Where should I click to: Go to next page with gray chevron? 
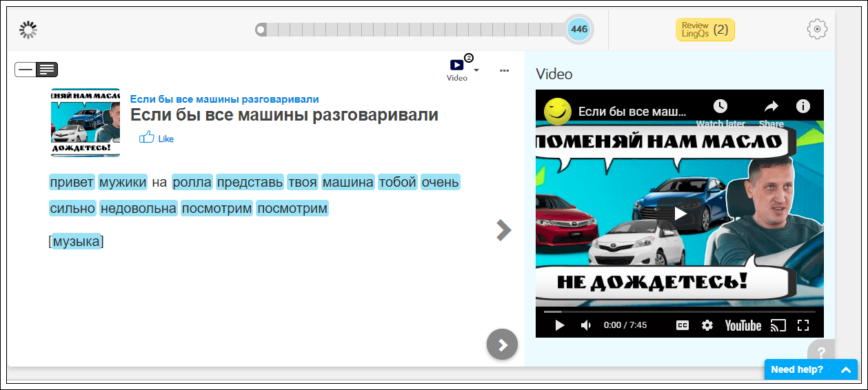[x=503, y=230]
